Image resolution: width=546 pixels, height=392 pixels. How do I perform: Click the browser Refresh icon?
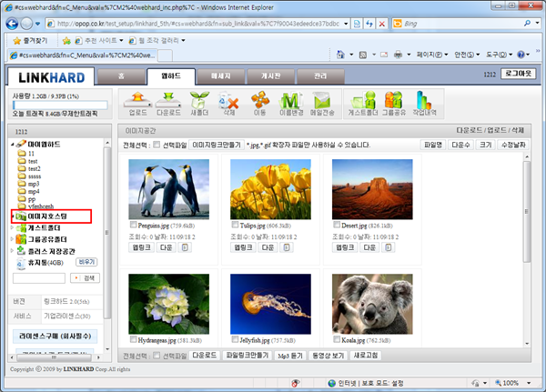[x=369, y=24]
